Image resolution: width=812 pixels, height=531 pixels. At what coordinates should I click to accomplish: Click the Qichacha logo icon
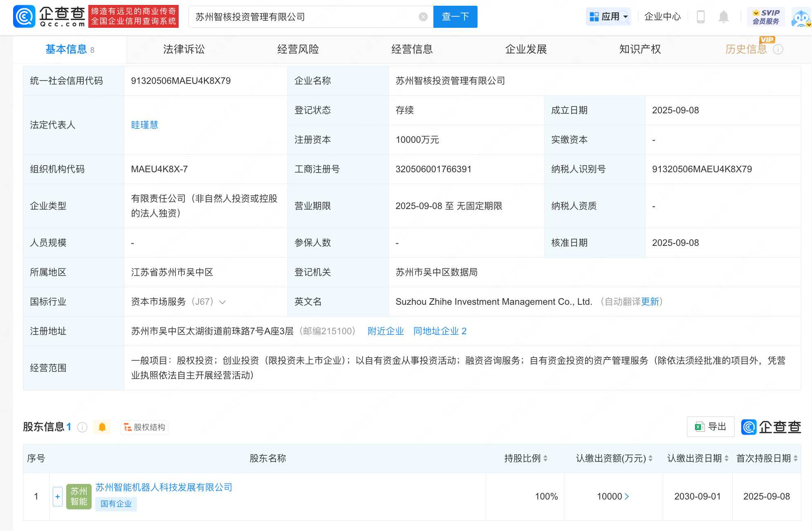[24, 16]
